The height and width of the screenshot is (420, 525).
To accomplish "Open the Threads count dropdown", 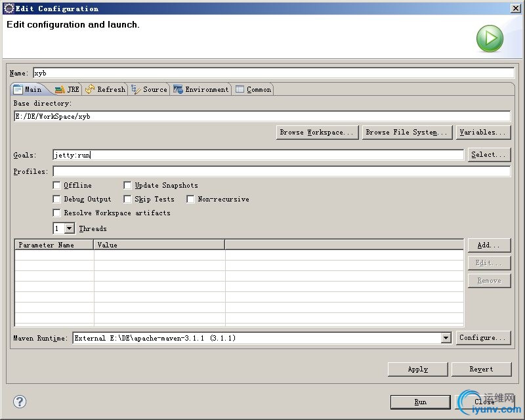I will point(70,228).
